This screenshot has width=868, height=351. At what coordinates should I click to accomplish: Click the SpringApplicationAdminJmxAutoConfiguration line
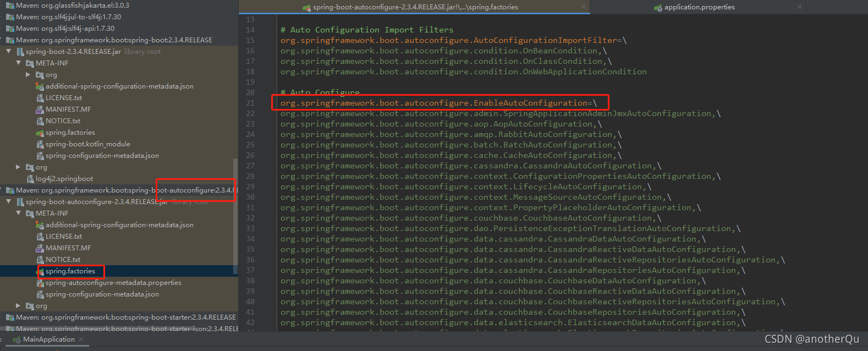tap(501, 113)
